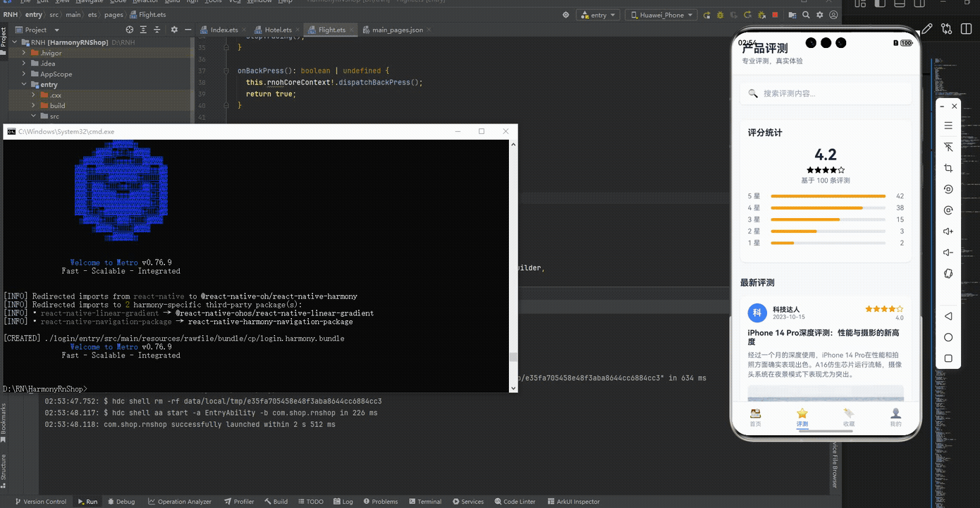Tap the 我的 tab in phone app
The height and width of the screenshot is (508, 980).
point(895,418)
